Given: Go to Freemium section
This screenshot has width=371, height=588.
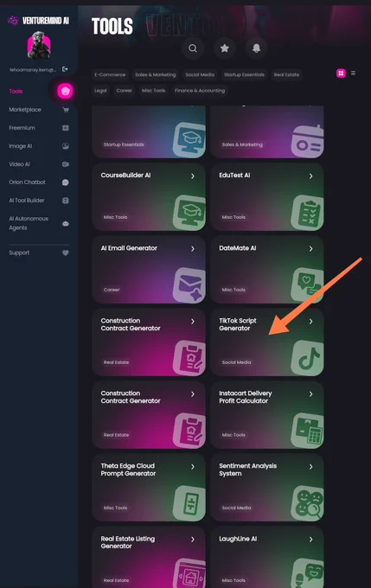Looking at the screenshot, I should pyautogui.click(x=22, y=128).
